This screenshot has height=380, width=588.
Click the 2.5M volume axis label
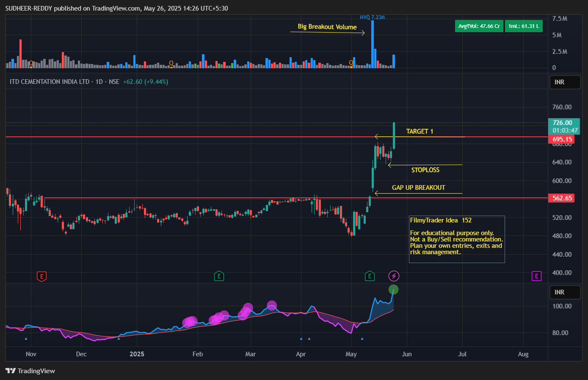(560, 52)
